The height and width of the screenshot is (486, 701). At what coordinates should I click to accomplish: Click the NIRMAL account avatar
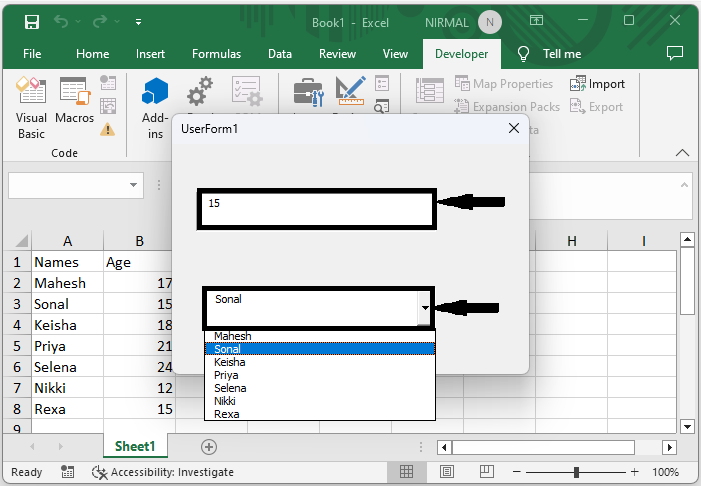pos(490,22)
